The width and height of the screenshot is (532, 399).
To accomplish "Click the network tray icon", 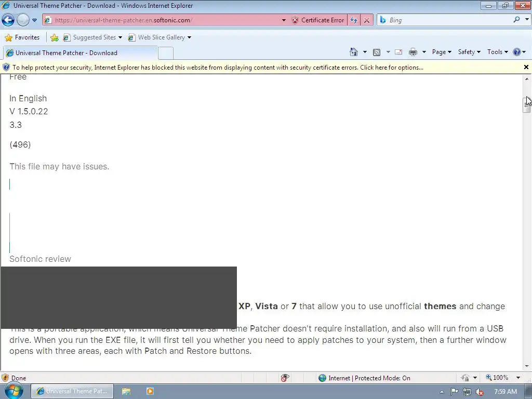I will point(467,392).
